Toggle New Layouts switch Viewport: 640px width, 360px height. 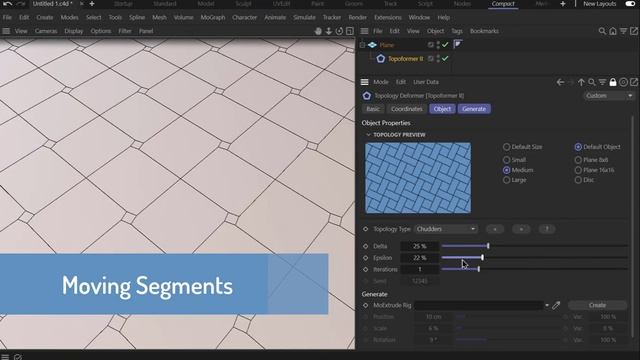pyautogui.click(x=630, y=4)
